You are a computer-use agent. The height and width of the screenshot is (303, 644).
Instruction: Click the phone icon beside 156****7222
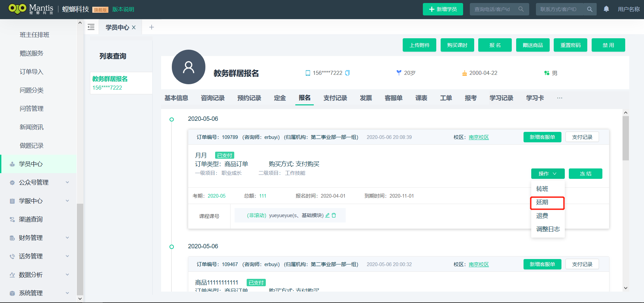coord(308,73)
